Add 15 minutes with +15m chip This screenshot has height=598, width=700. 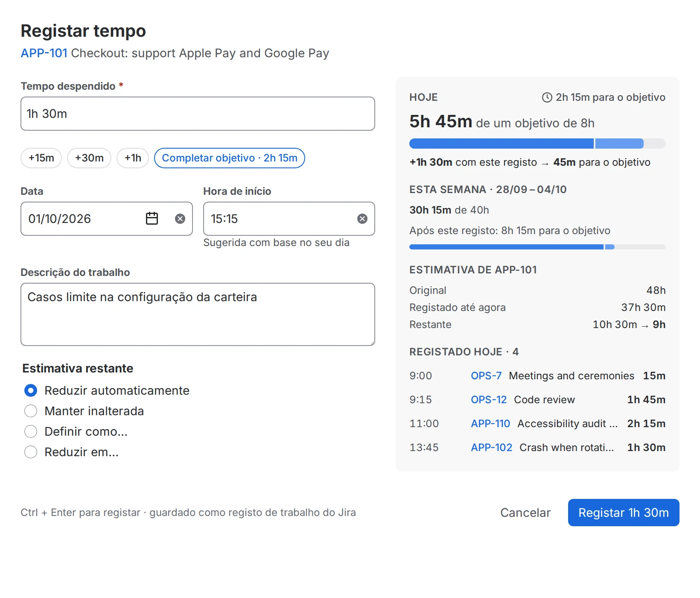[41, 158]
